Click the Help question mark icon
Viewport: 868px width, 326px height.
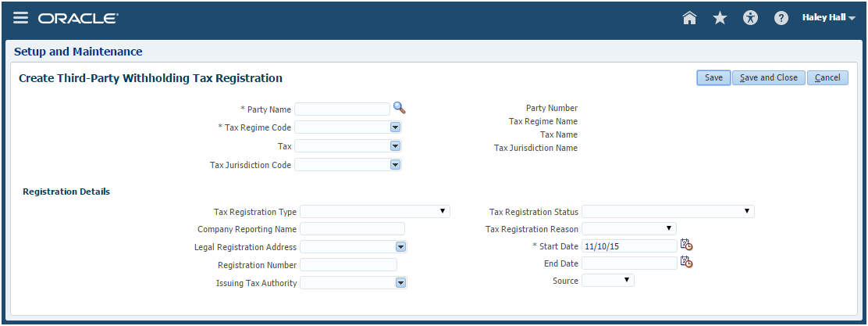pos(781,18)
